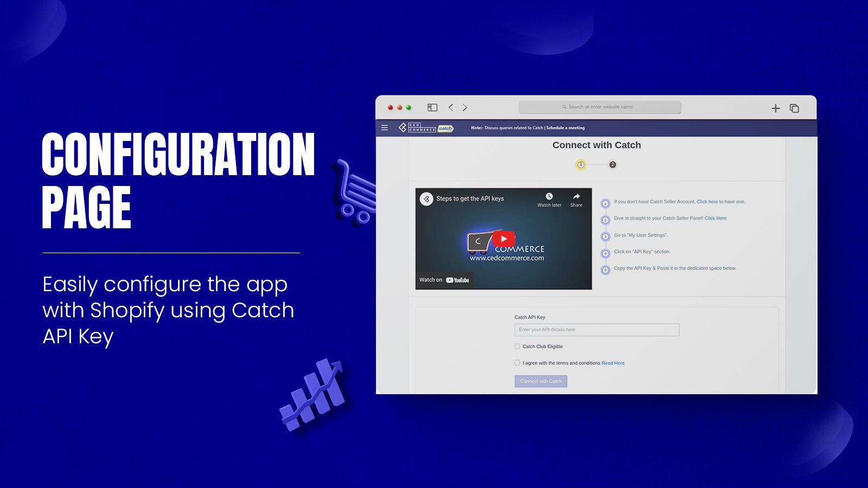868x488 pixels.
Task: Show tab overview icon in browser
Action: [794, 108]
